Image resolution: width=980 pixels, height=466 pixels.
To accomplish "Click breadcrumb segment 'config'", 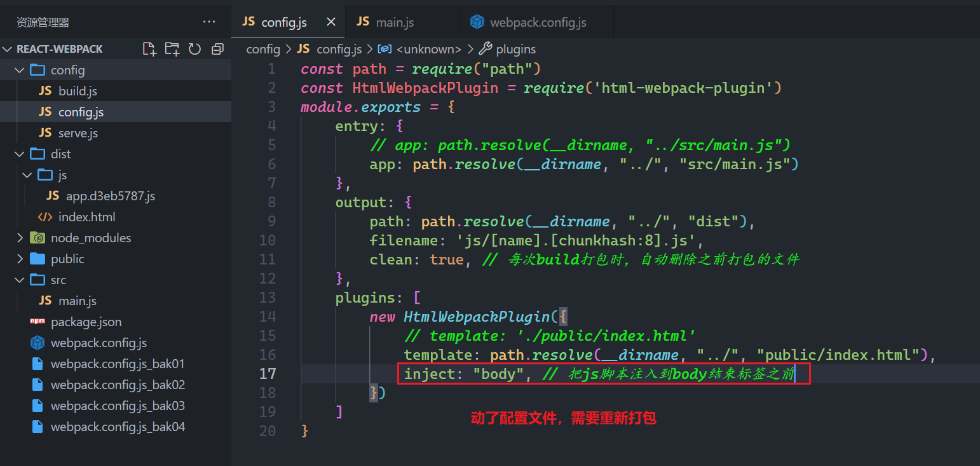I will 263,49.
